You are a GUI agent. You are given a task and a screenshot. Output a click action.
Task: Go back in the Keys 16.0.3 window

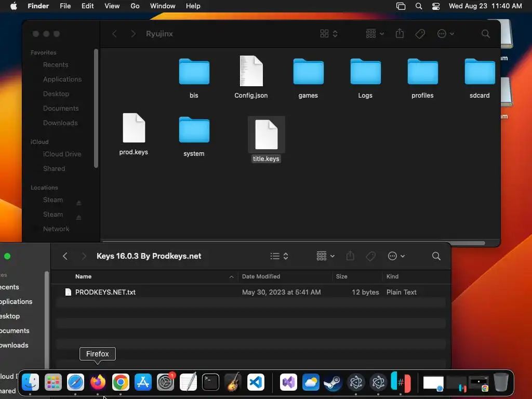65,256
